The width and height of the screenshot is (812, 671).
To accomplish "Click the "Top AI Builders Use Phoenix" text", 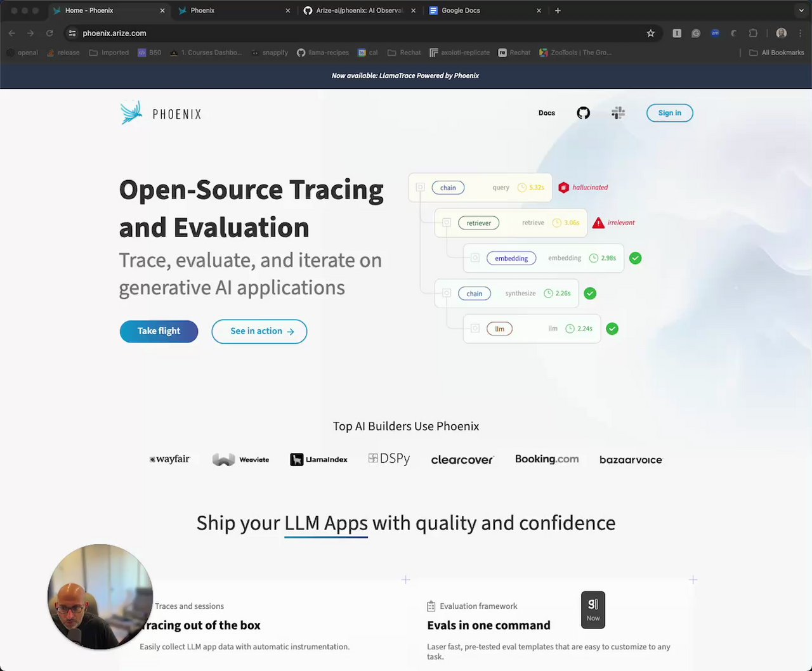I will [406, 426].
